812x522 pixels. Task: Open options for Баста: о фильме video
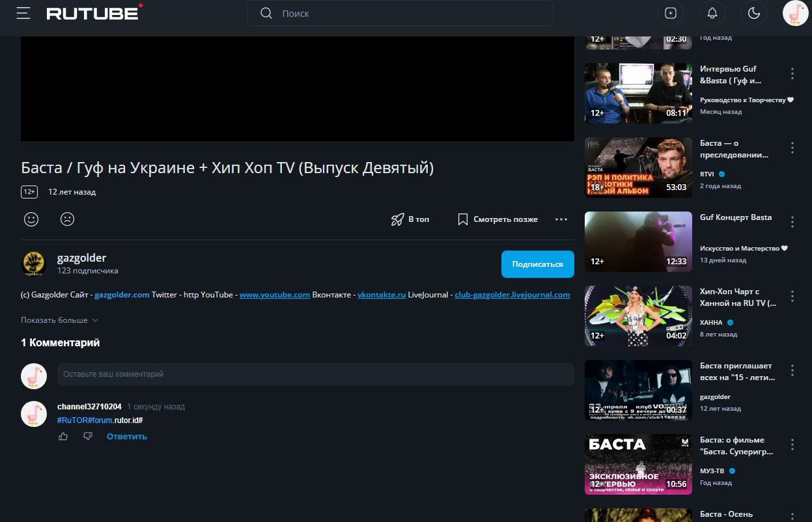pyautogui.click(x=792, y=445)
